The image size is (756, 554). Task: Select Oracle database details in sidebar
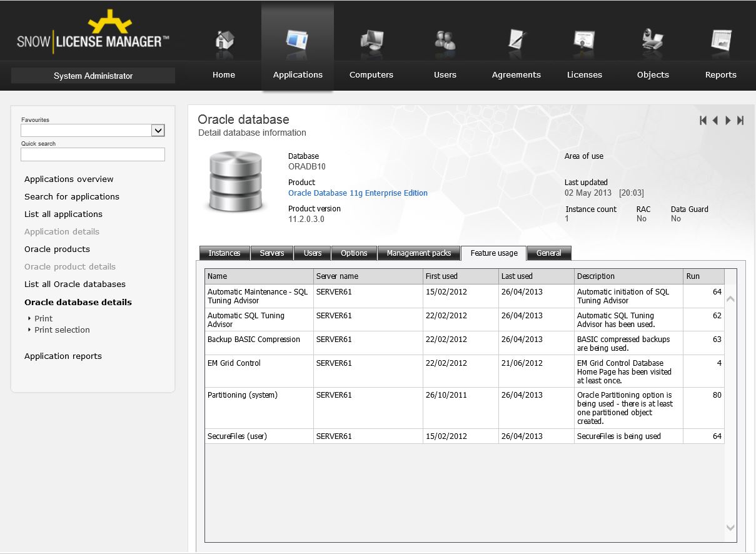coord(78,302)
